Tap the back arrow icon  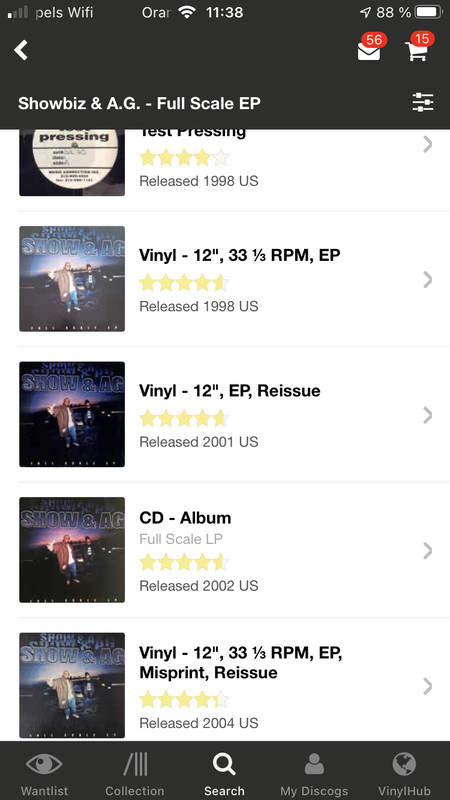(x=21, y=50)
